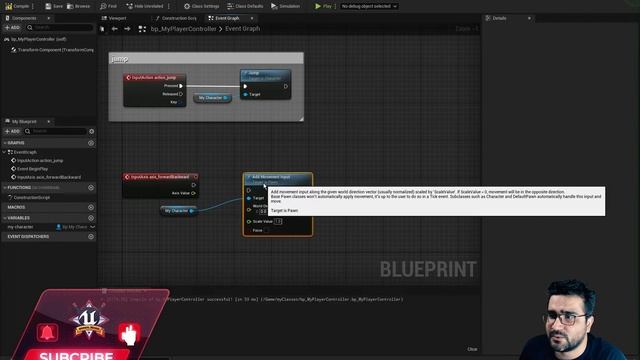Click ADD in the Components panel
Image resolution: width=640 pixels, height=360 pixels.
click(12, 27)
